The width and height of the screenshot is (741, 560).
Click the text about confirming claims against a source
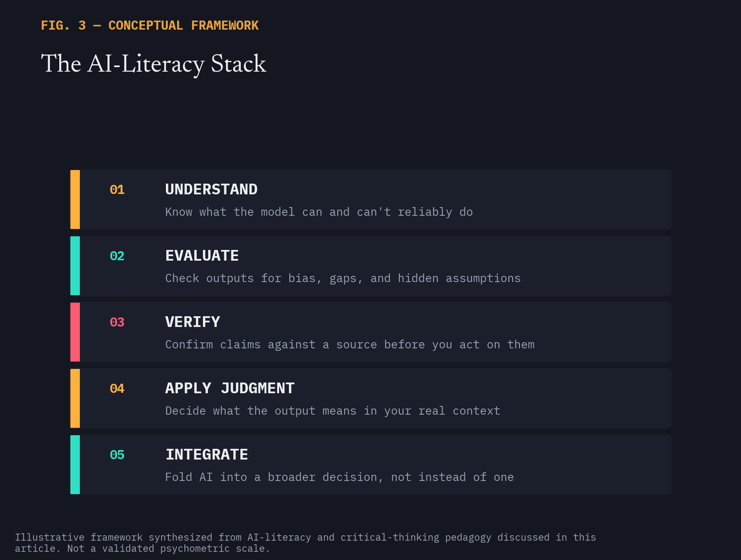(x=350, y=345)
